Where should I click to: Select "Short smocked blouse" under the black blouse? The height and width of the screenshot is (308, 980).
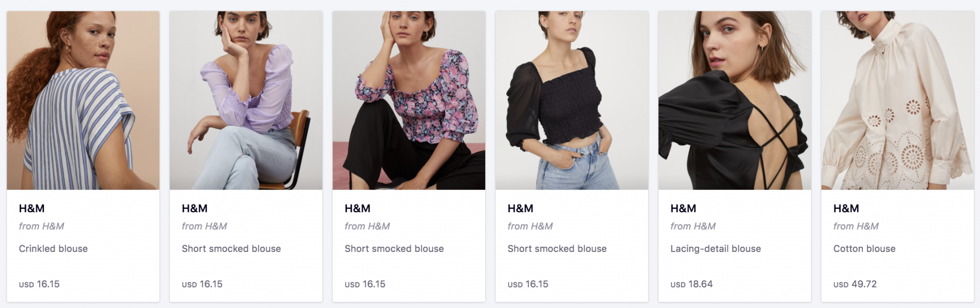(557, 249)
